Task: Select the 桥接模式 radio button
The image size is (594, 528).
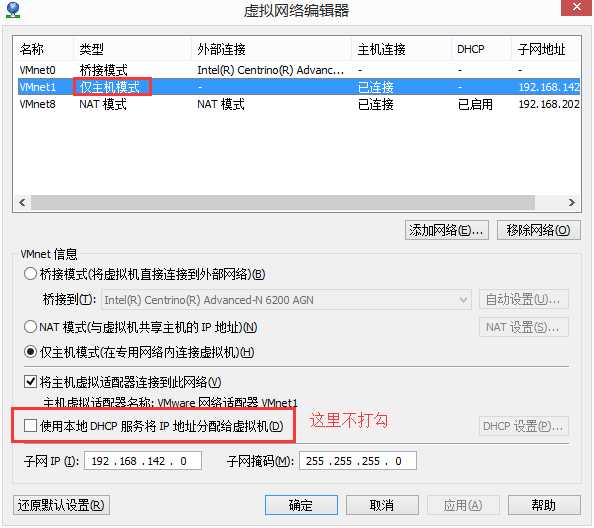Action: coord(30,274)
